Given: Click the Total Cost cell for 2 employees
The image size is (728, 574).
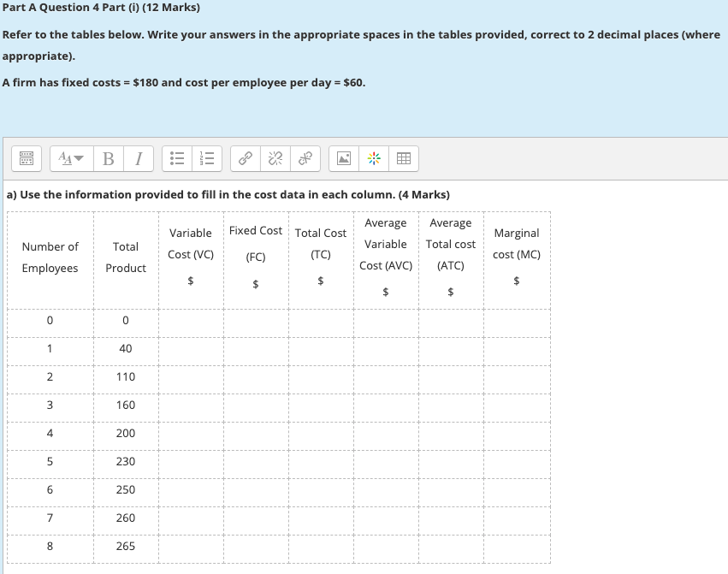Looking at the screenshot, I should tap(321, 380).
